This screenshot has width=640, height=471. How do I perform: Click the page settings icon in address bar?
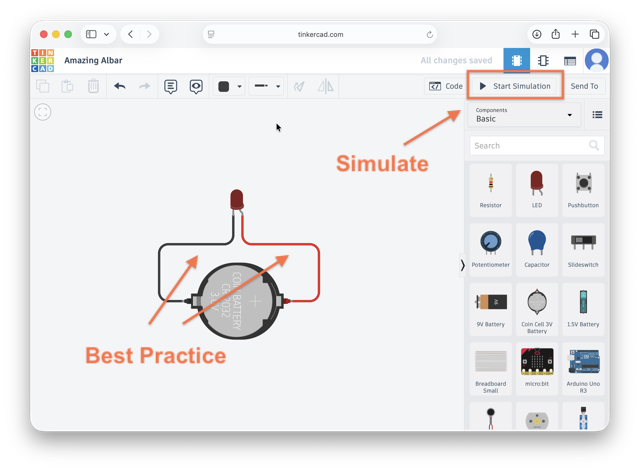coord(211,34)
